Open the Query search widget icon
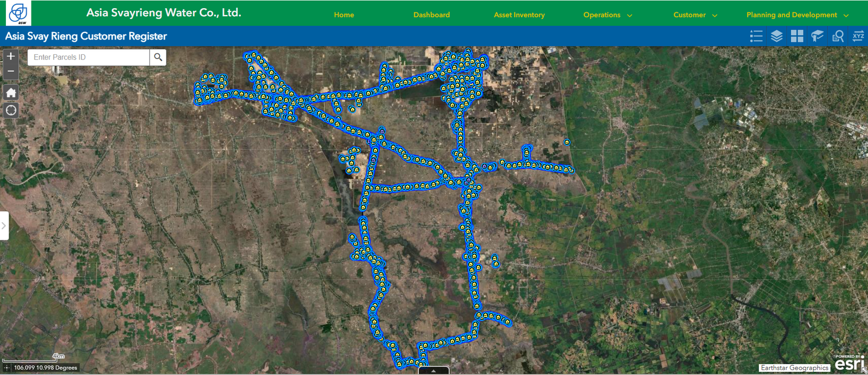The image size is (868, 375). click(x=838, y=36)
